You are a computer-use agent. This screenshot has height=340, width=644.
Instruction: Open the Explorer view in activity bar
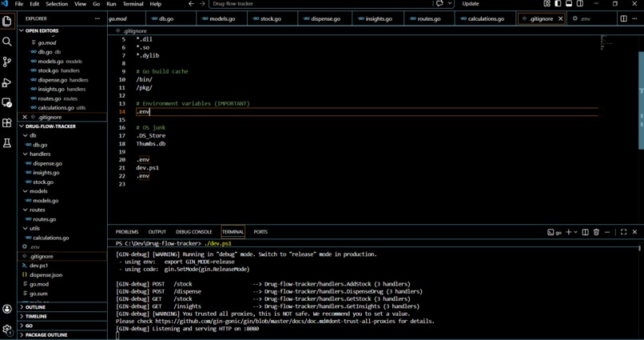pos(7,21)
